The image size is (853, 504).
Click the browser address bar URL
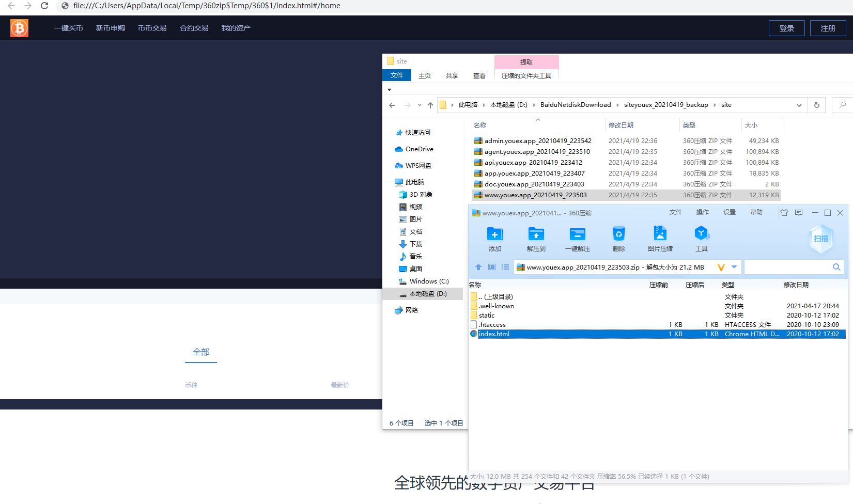207,6
